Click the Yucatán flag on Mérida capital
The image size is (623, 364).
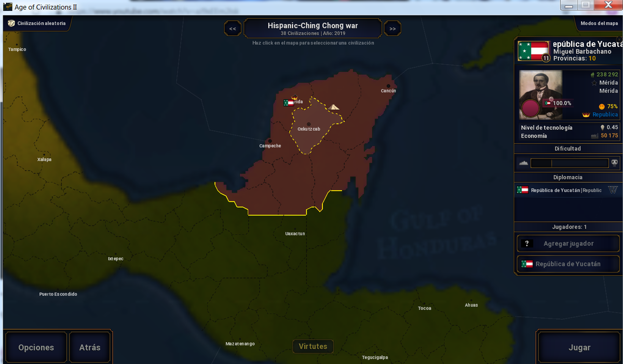289,103
